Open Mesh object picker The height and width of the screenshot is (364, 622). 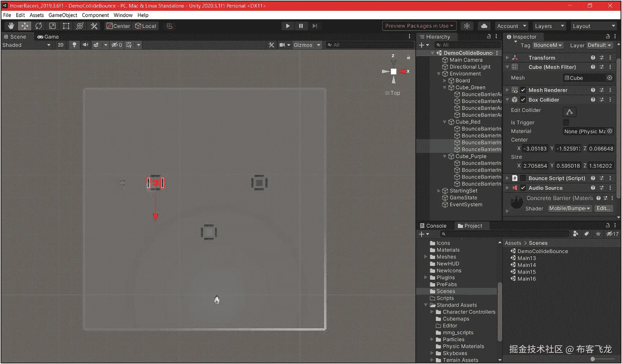tap(609, 78)
